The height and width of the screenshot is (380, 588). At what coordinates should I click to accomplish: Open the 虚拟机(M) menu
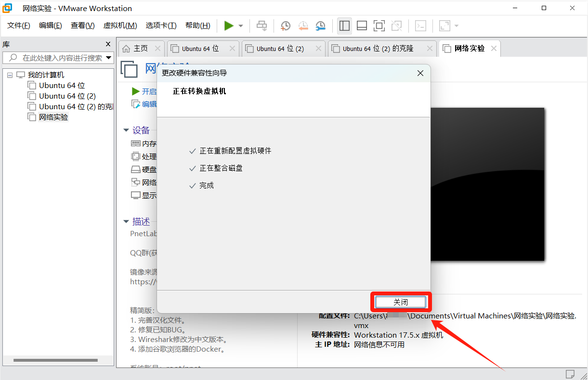120,25
